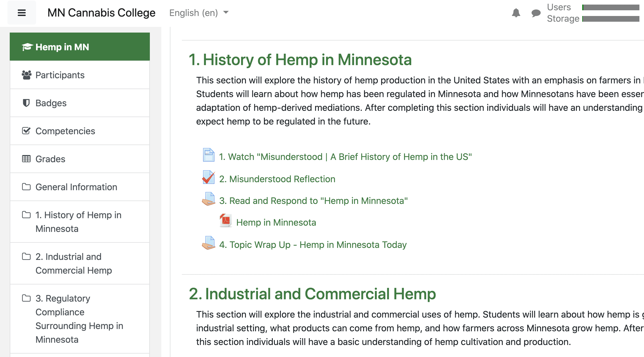This screenshot has height=357, width=644.
Task: Open Topic Wrap Up assignment link
Action: (313, 245)
